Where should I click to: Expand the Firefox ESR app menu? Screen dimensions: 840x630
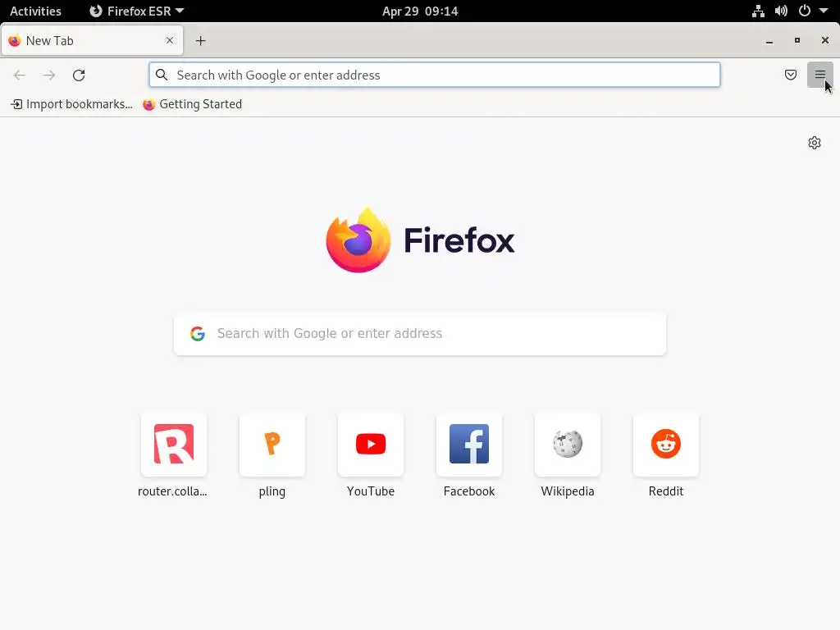coord(137,11)
